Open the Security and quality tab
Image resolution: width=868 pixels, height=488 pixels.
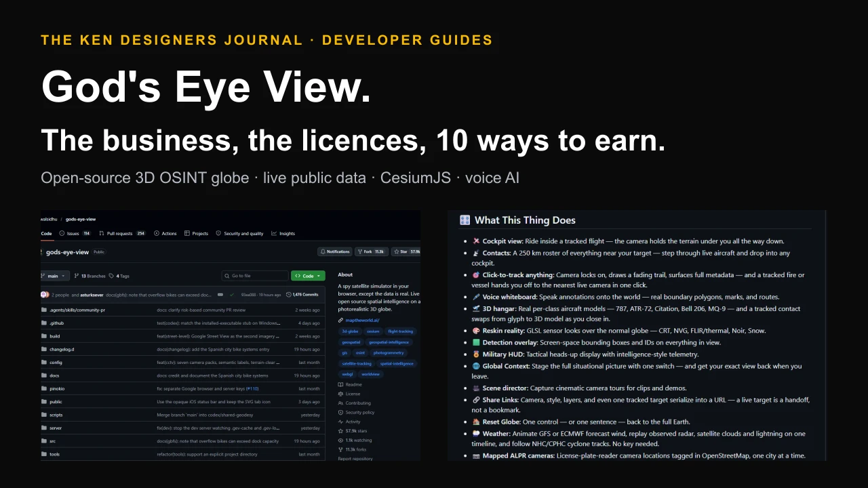point(239,233)
